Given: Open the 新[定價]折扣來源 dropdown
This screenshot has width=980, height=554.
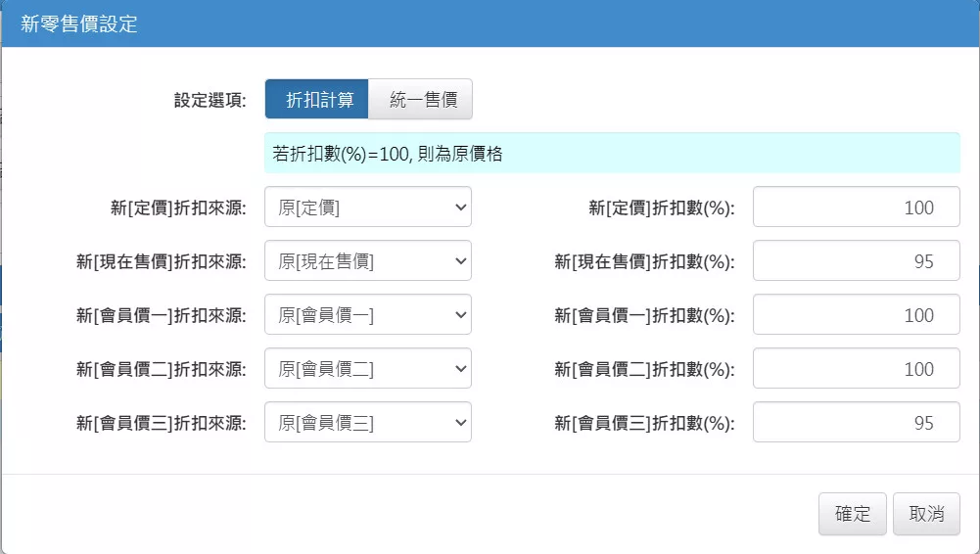Looking at the screenshot, I should click(x=367, y=208).
